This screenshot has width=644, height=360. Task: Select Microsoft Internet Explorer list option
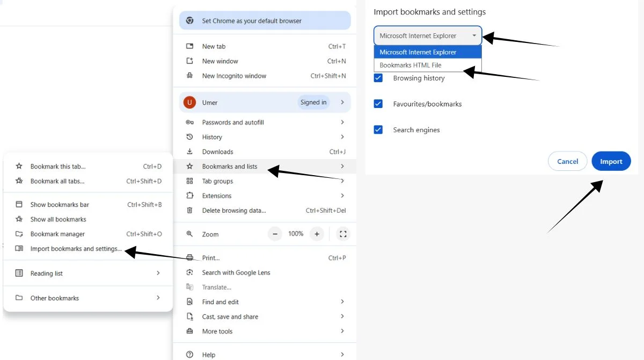pyautogui.click(x=428, y=52)
